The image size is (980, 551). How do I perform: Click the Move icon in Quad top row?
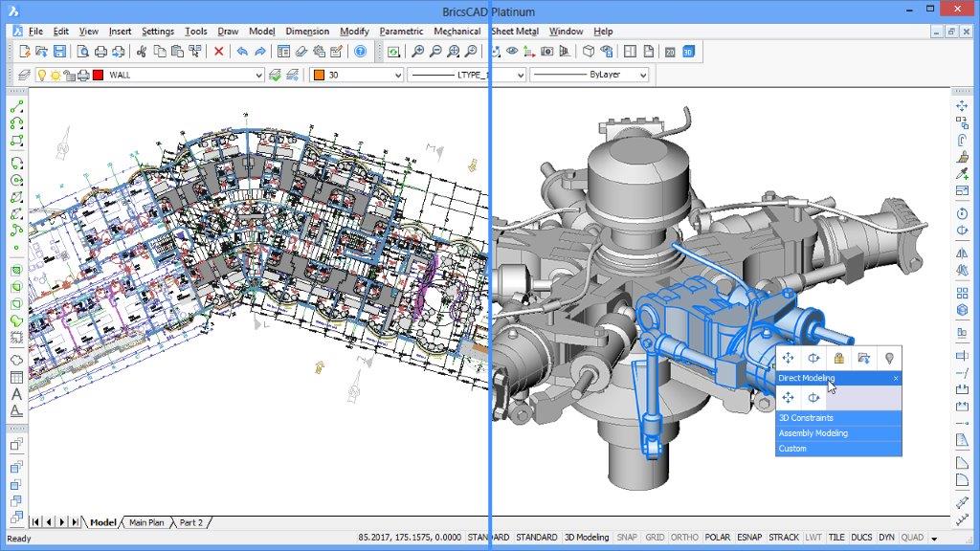click(789, 358)
